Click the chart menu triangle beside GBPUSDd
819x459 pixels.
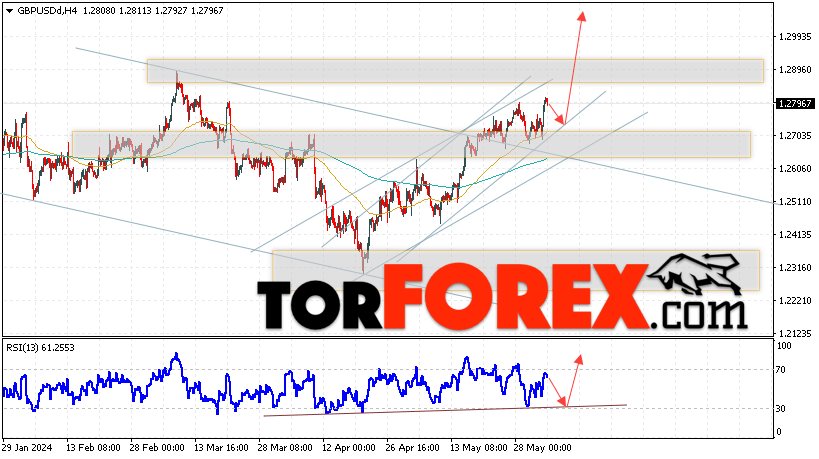pos(9,10)
